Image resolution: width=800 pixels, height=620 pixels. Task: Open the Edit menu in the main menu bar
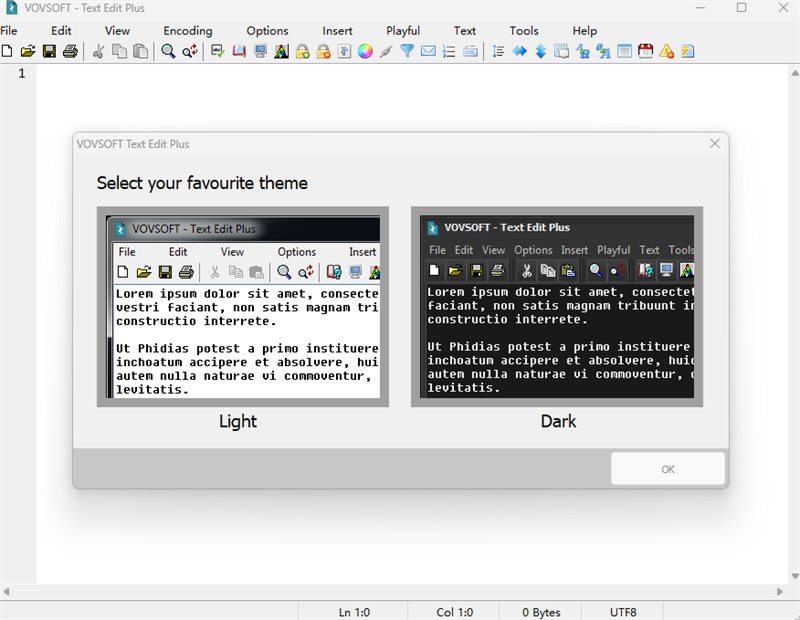coord(61,31)
